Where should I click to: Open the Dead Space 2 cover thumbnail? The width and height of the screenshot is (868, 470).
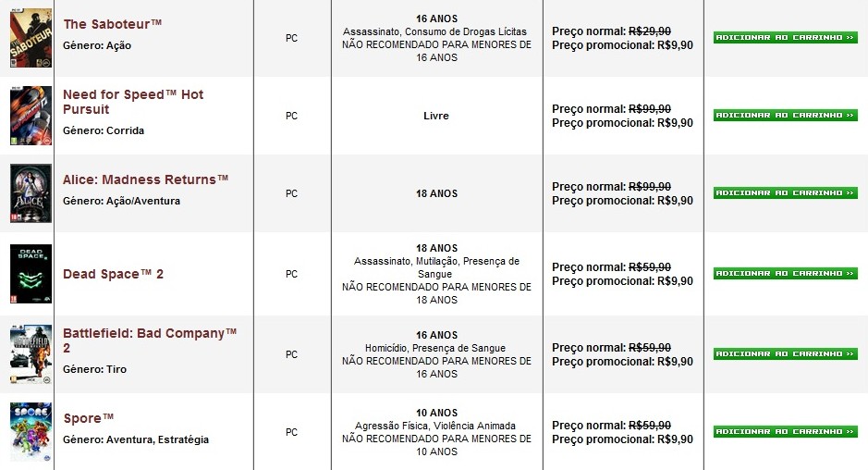point(31,274)
